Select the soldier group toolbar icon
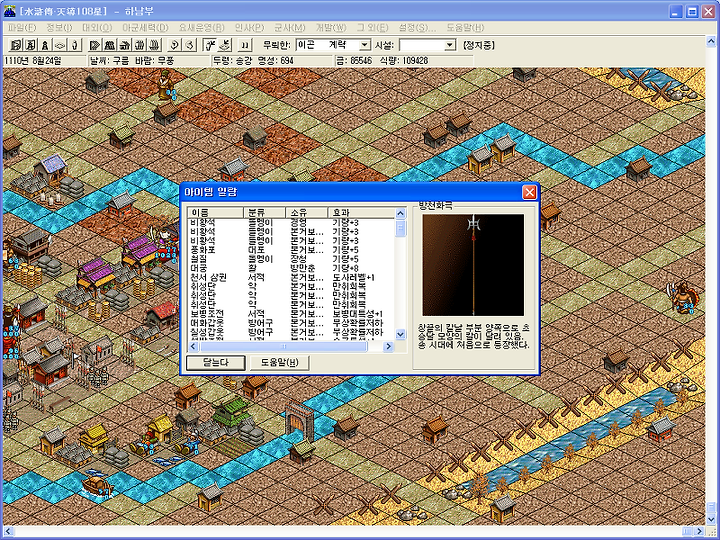 [109, 45]
